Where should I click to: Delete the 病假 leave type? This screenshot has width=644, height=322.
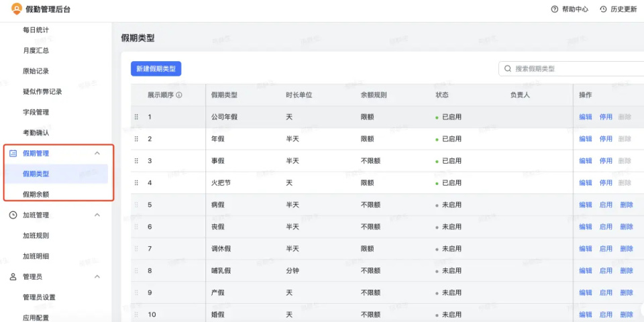627,205
